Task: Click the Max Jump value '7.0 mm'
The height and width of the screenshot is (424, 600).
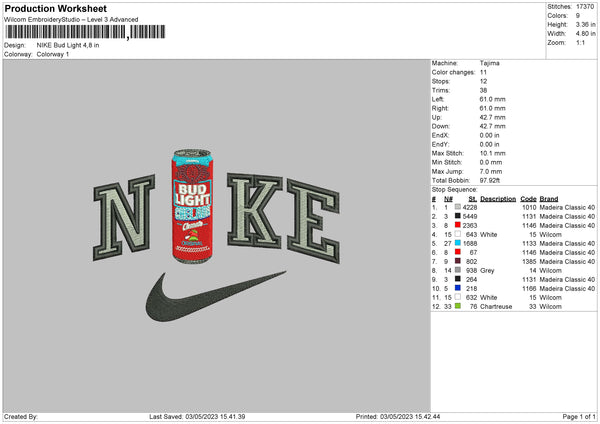Action: point(491,171)
